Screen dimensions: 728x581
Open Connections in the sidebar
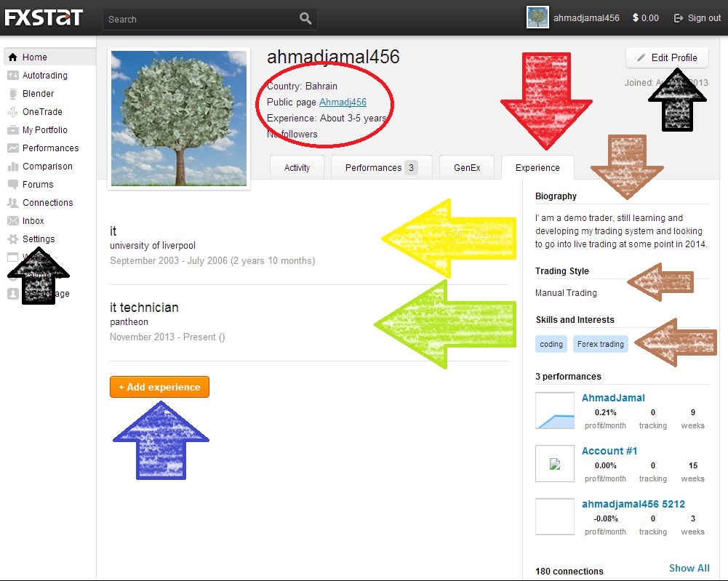click(x=47, y=203)
